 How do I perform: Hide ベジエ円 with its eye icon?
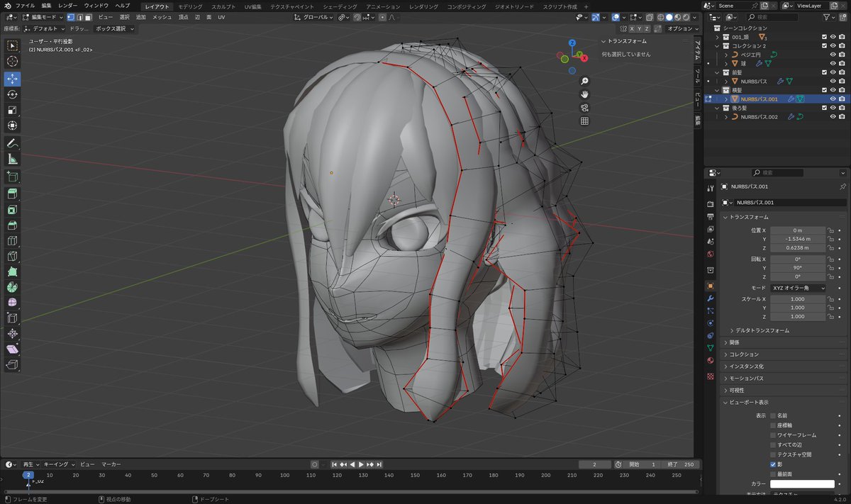[833, 55]
